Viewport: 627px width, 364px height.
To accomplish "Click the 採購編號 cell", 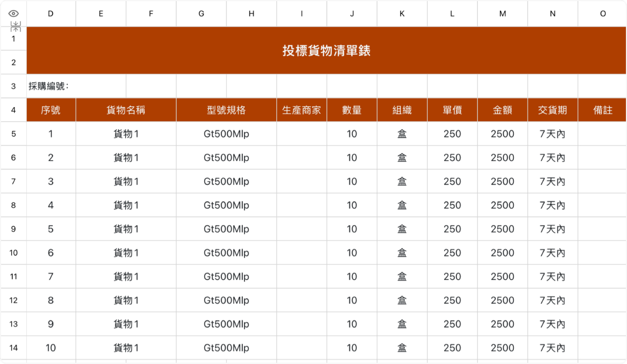I will coord(76,86).
